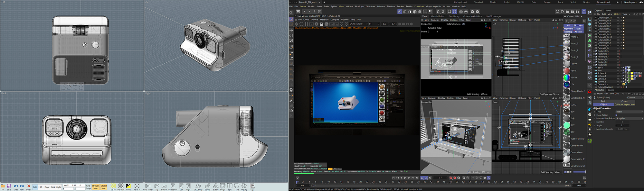
Task: Click the Coord. button in Attributes
Action: (x=624, y=101)
